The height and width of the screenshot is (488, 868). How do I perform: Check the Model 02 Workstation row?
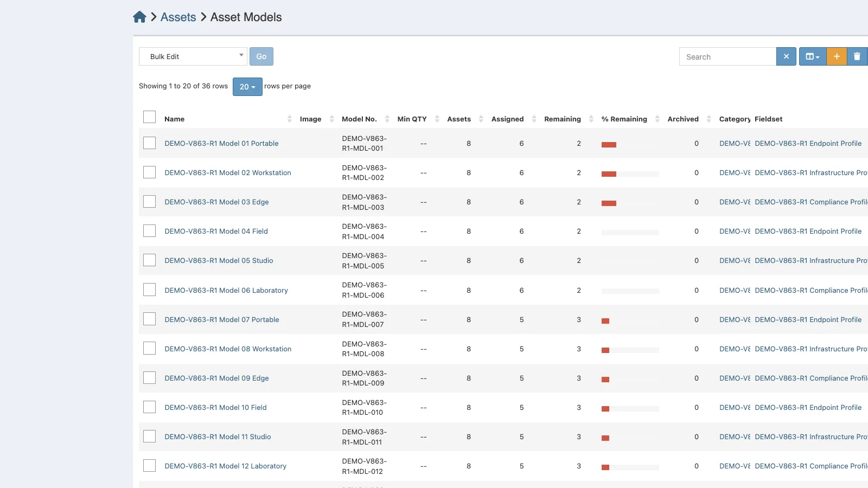pos(149,172)
